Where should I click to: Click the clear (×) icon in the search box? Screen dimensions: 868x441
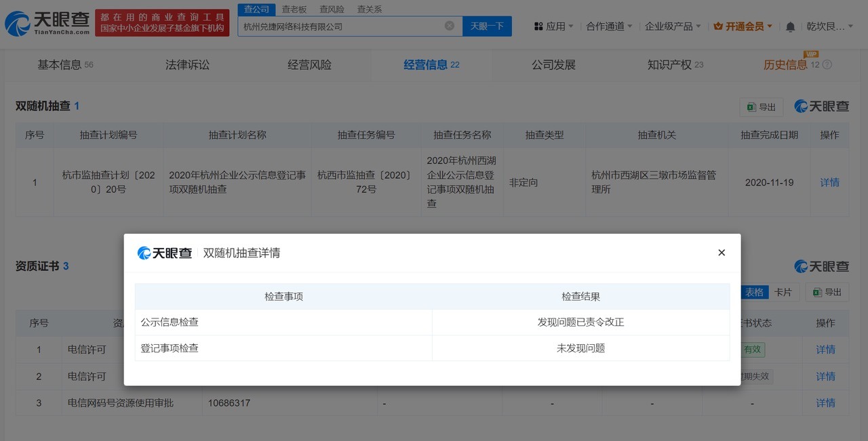[448, 25]
